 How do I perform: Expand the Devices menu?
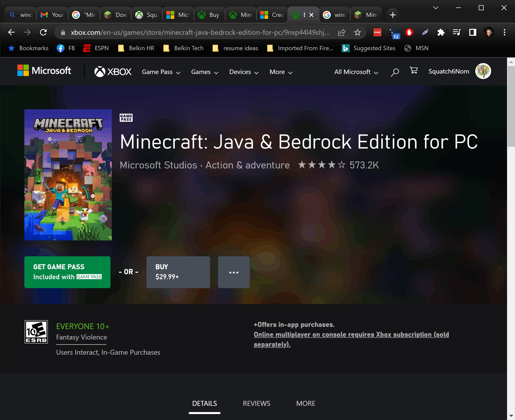point(244,72)
